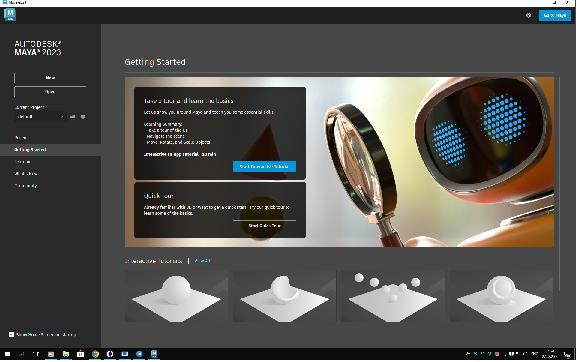Open the Windows Start menu

7,354
